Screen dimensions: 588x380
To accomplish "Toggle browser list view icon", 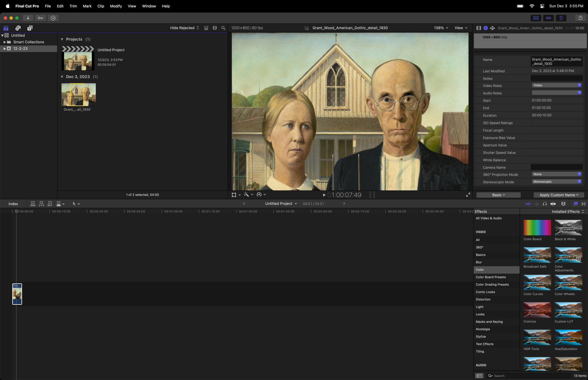I will 206,28.
